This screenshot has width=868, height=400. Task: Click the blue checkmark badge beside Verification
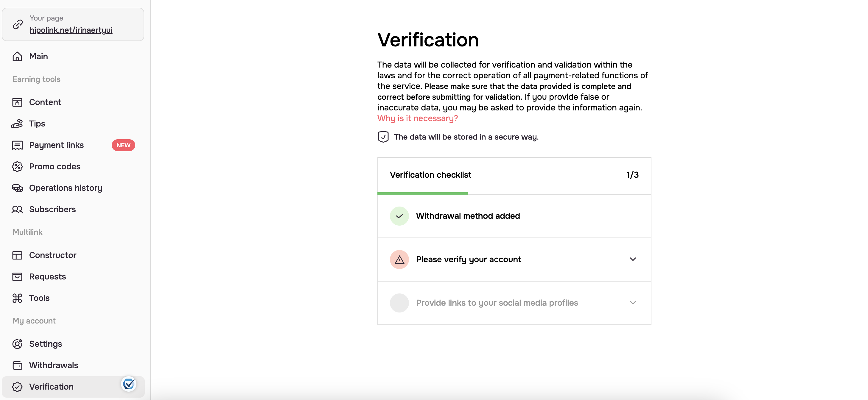[128, 384]
